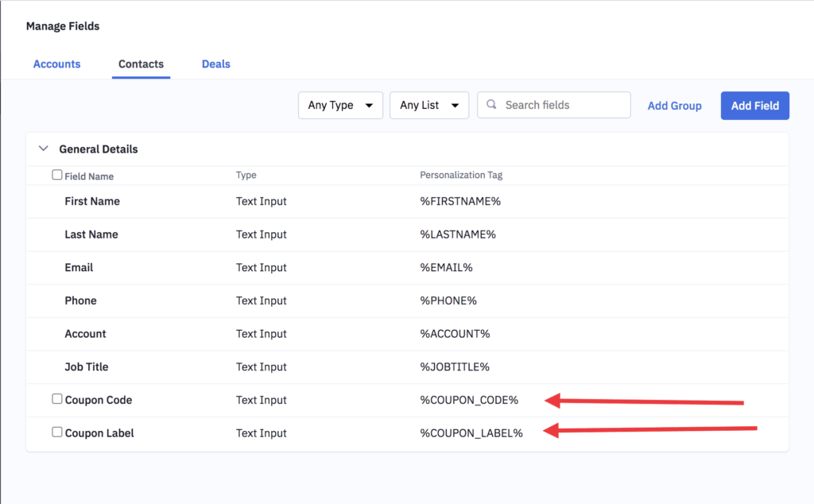Screen dimensions: 814x504
Task: Click the Add Field button
Action: 754,105
